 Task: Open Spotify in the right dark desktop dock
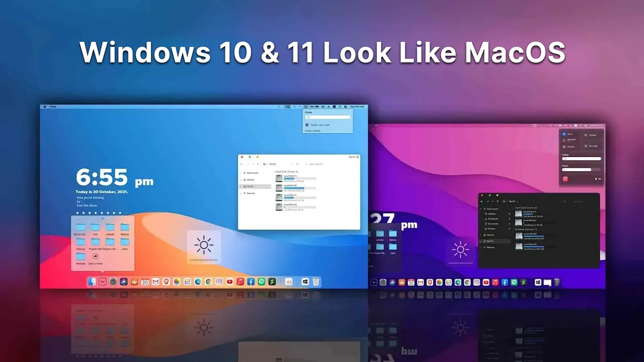pos(514,283)
